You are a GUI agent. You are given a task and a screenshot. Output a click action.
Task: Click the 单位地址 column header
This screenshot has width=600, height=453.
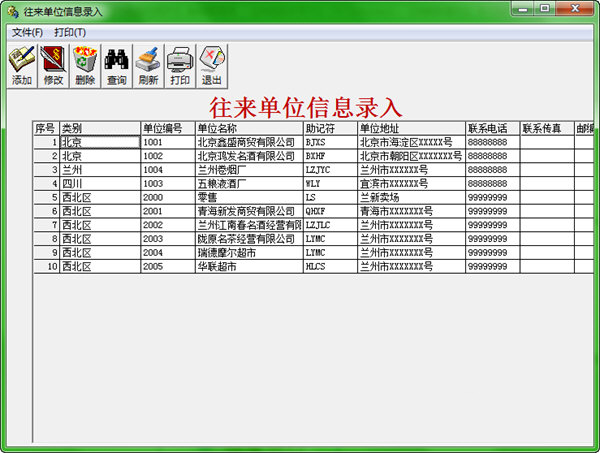click(x=411, y=128)
